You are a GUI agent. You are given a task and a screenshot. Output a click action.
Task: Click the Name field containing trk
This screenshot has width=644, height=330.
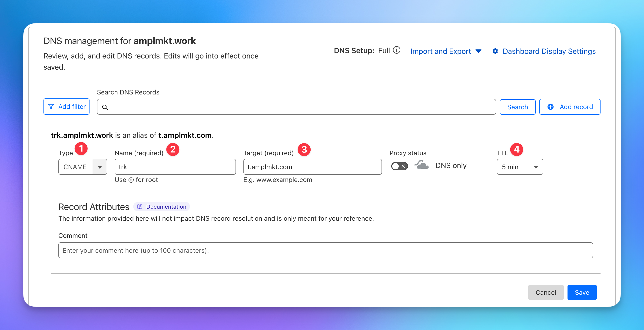[x=175, y=167]
